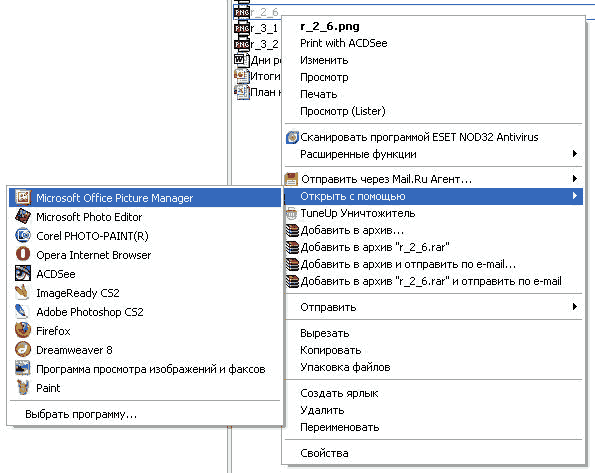
Task: Open with Microsoft Office Picture Manager label
Action: pos(115,198)
